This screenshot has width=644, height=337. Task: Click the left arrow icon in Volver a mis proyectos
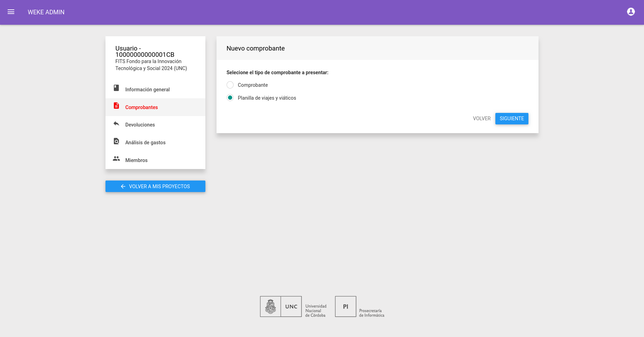coord(123,186)
